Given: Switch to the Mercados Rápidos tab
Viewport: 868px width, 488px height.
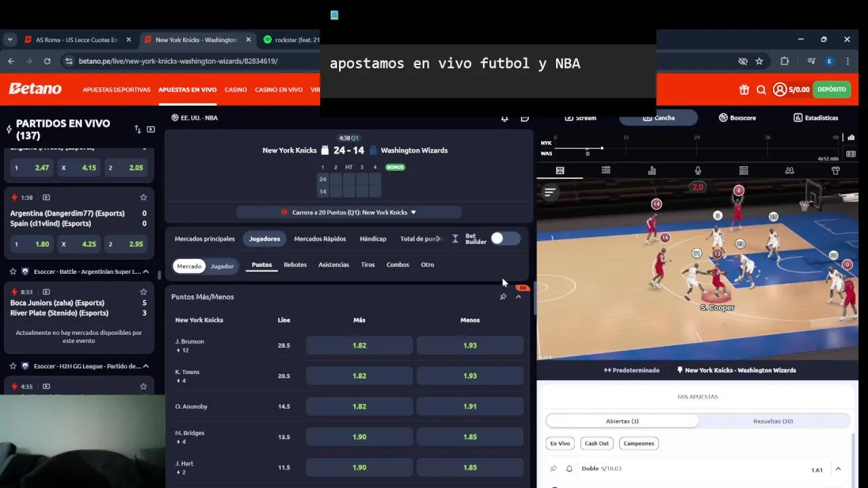Looking at the screenshot, I should [x=320, y=239].
